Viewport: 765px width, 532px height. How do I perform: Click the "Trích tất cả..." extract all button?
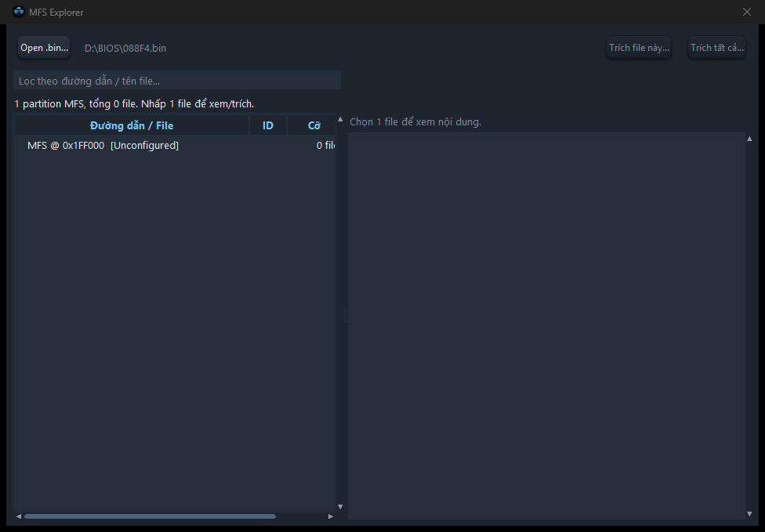pyautogui.click(x=716, y=48)
